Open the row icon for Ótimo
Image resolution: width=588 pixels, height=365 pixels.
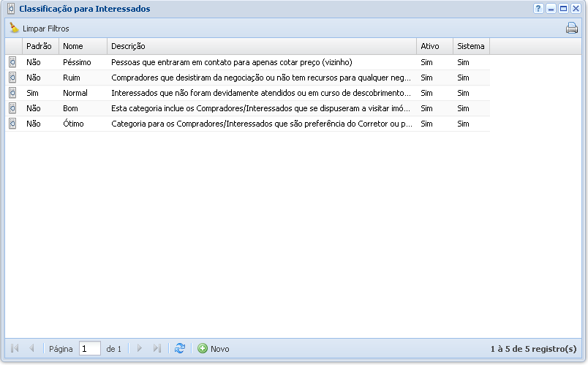(x=12, y=124)
